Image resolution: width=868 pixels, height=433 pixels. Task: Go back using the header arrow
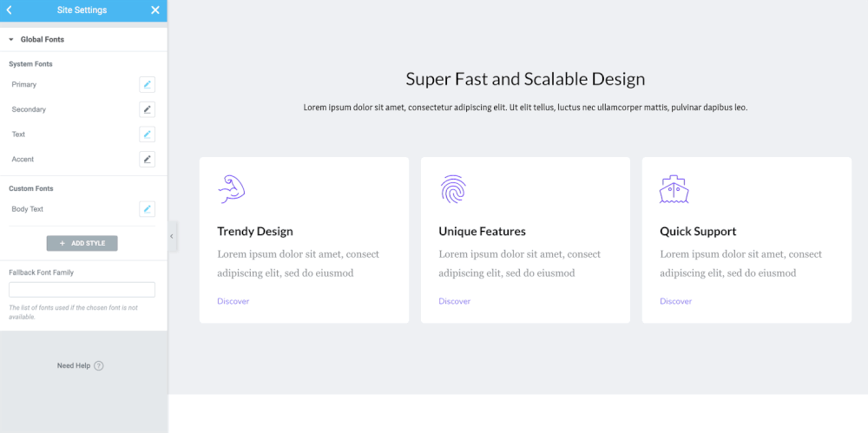tap(10, 10)
